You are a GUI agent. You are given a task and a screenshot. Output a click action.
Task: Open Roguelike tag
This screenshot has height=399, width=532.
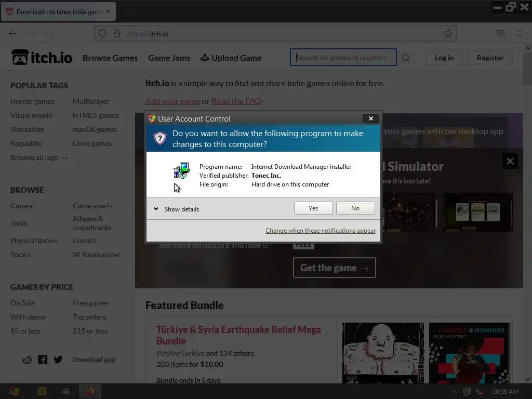pyautogui.click(x=26, y=143)
